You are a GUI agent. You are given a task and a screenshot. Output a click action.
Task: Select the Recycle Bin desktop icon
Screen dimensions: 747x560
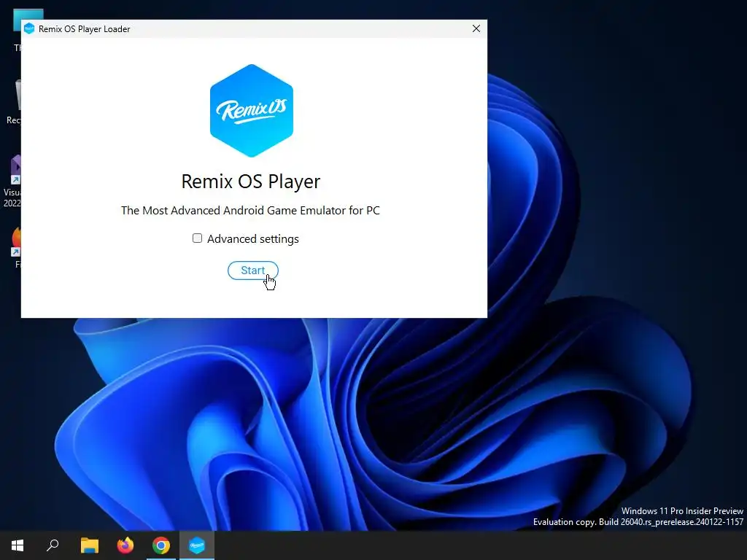(x=15, y=102)
